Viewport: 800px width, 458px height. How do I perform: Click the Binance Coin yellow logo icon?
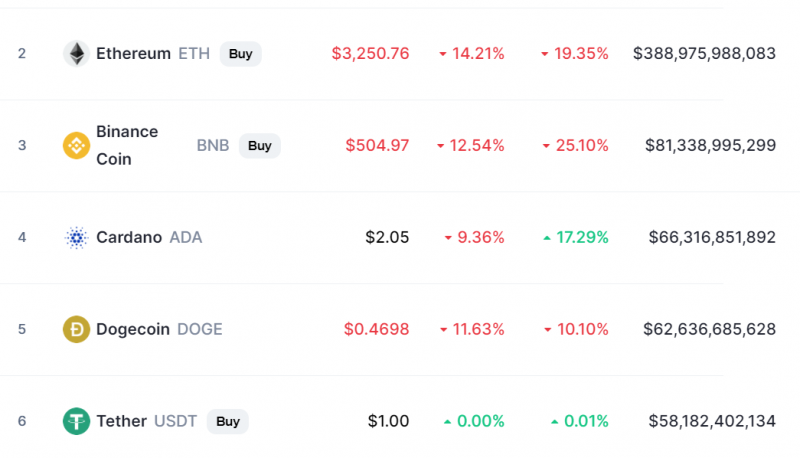pyautogui.click(x=76, y=145)
